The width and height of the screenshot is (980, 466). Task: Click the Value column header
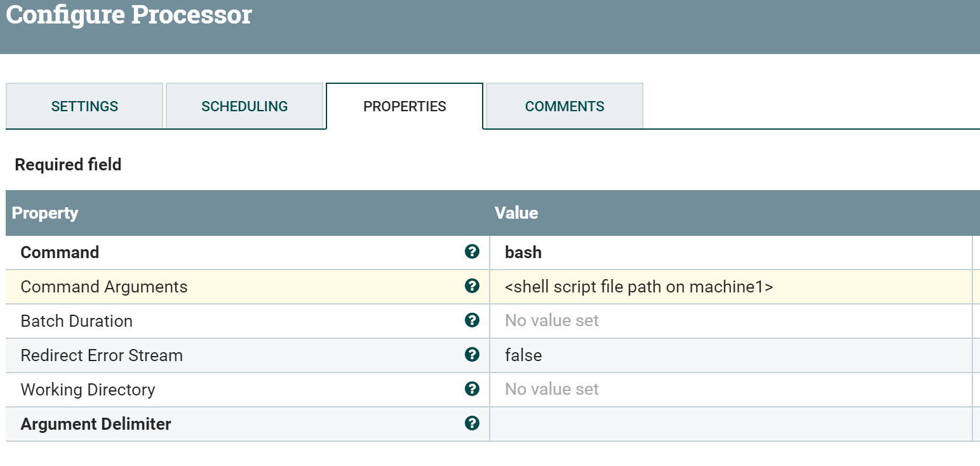pyautogui.click(x=516, y=213)
